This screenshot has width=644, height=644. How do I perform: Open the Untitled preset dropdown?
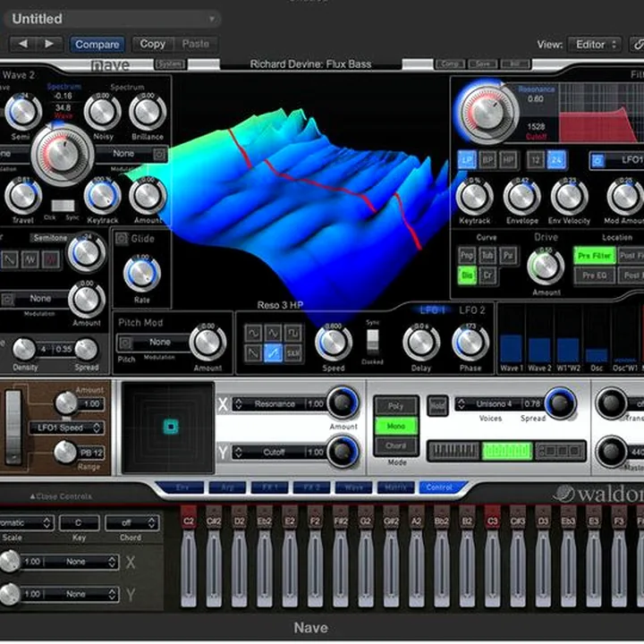113,19
